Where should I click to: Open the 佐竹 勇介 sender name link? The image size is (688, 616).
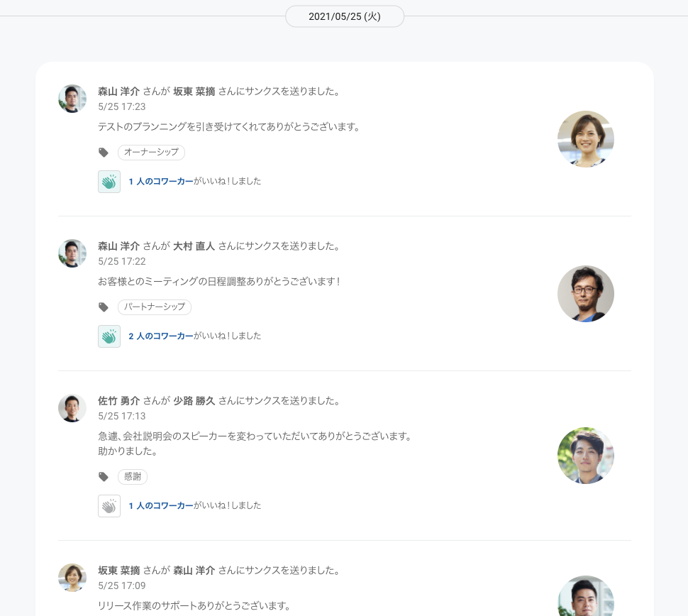tap(118, 401)
